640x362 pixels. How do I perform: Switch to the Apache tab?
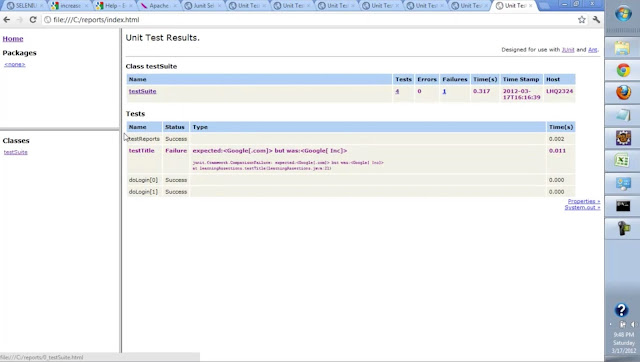(x=158, y=6)
